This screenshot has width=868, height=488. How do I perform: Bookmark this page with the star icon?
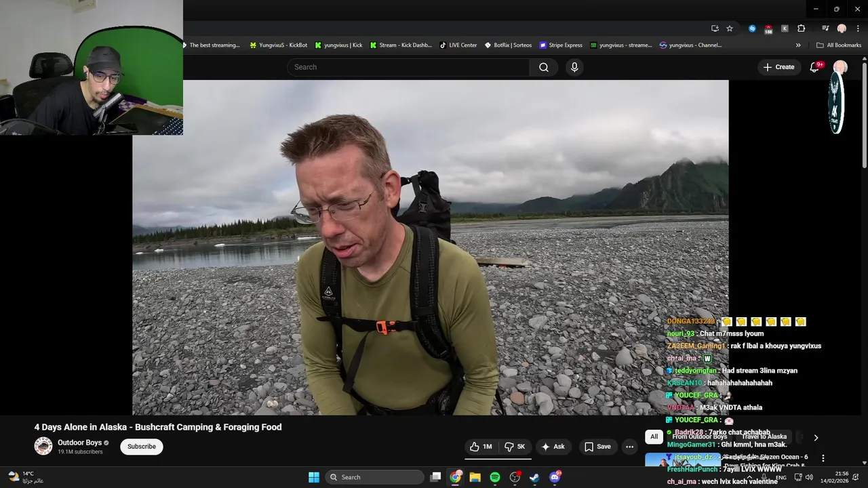(x=730, y=28)
